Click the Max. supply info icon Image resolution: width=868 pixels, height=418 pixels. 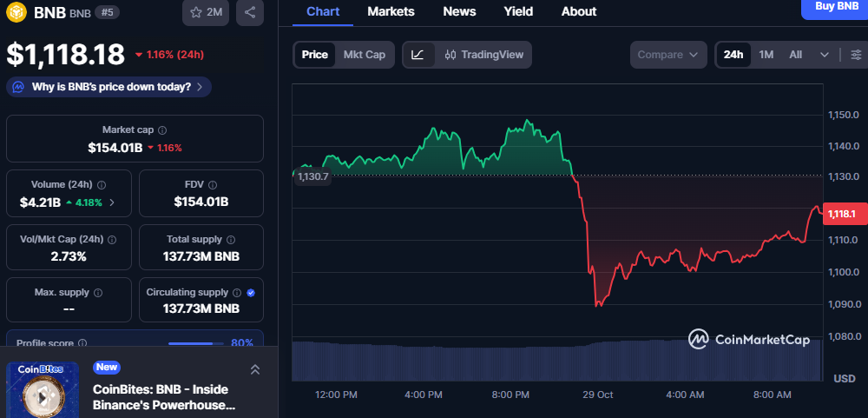point(97,293)
